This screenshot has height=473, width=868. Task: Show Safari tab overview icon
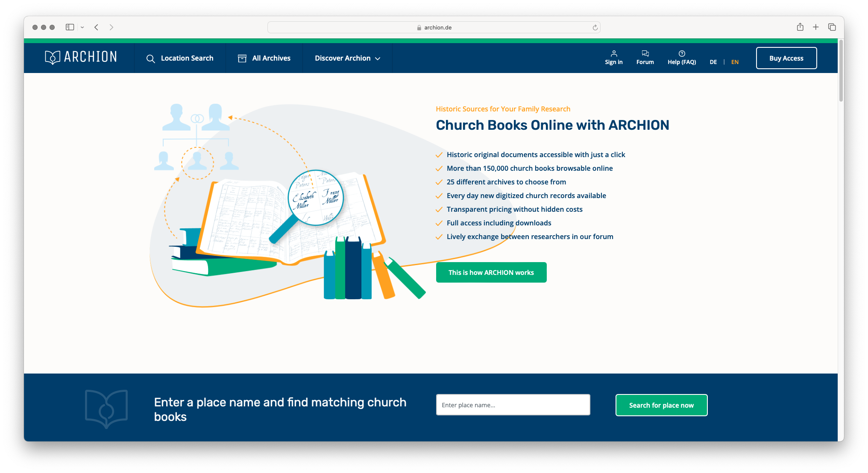[832, 27]
